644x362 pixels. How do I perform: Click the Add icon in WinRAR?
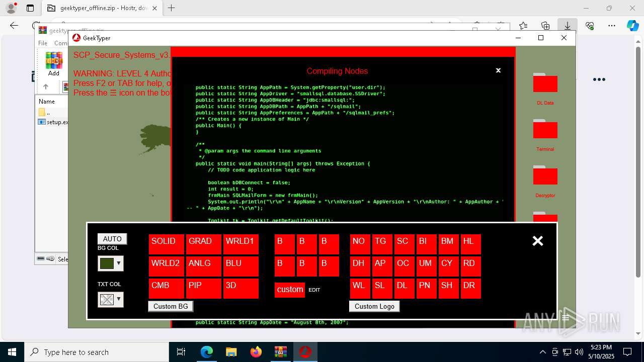54,64
